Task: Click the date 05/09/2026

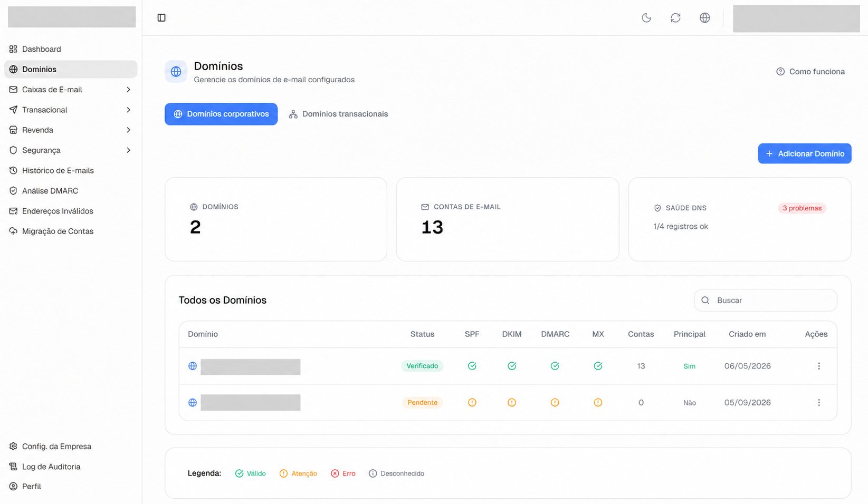Action: point(747,403)
